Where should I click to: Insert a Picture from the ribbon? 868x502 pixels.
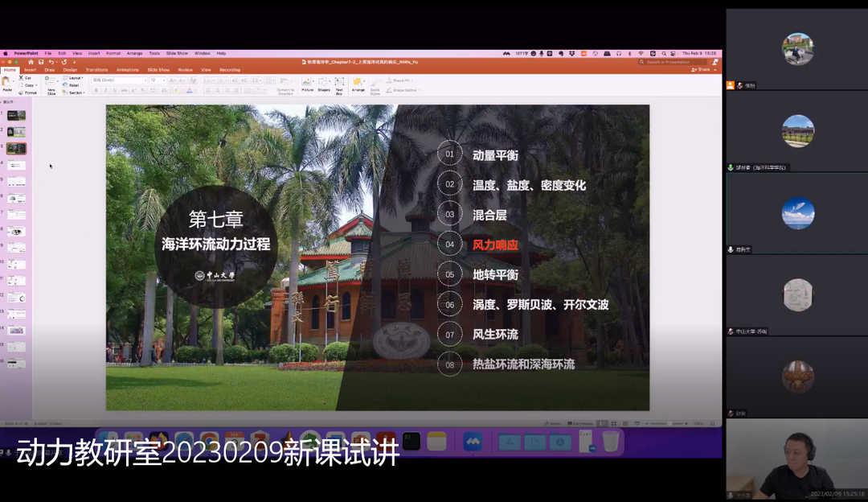point(307,83)
